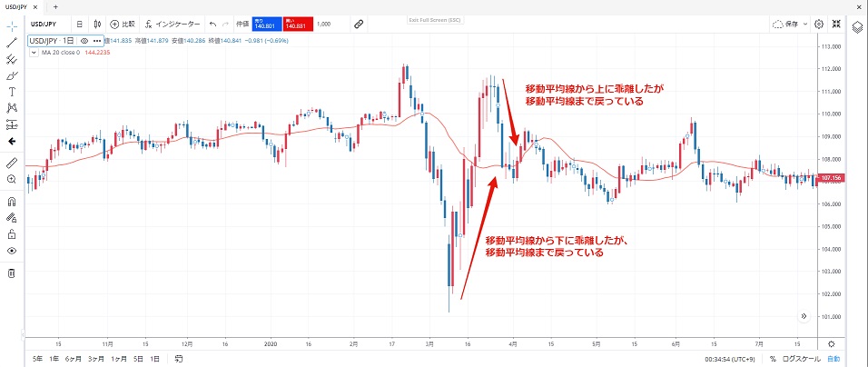The image size is (868, 367).
Task: Toggle the ログスケール log scale option
Action: (798, 359)
